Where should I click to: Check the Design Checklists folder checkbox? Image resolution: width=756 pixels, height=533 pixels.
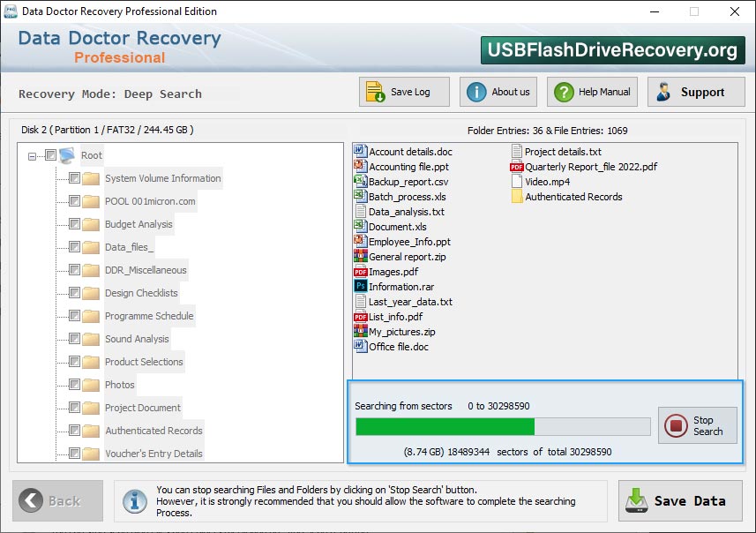(74, 293)
